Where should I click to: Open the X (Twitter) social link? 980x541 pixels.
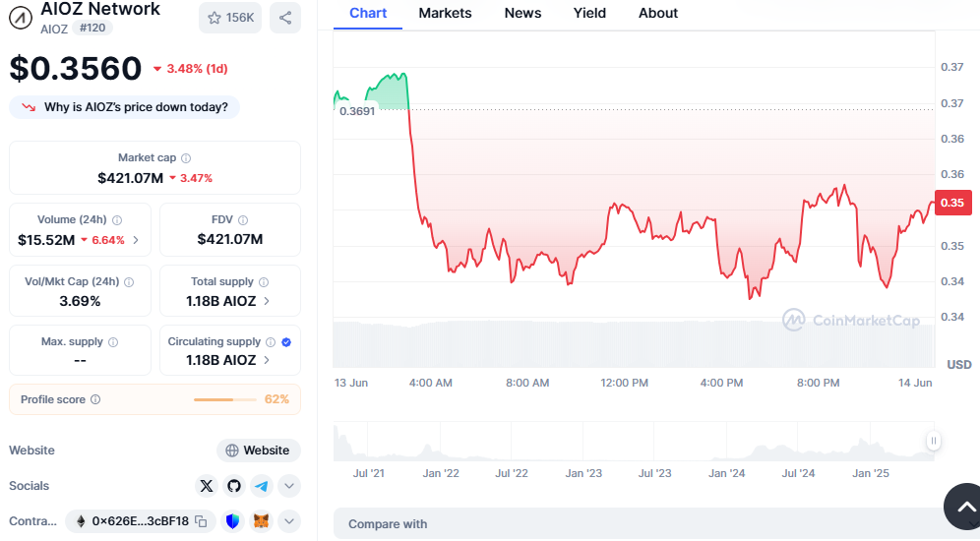(206, 485)
